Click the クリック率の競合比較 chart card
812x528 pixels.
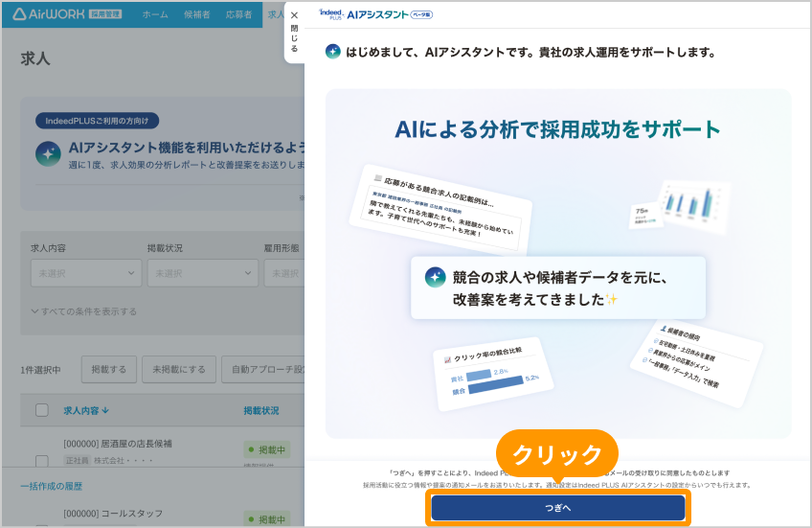point(493,374)
